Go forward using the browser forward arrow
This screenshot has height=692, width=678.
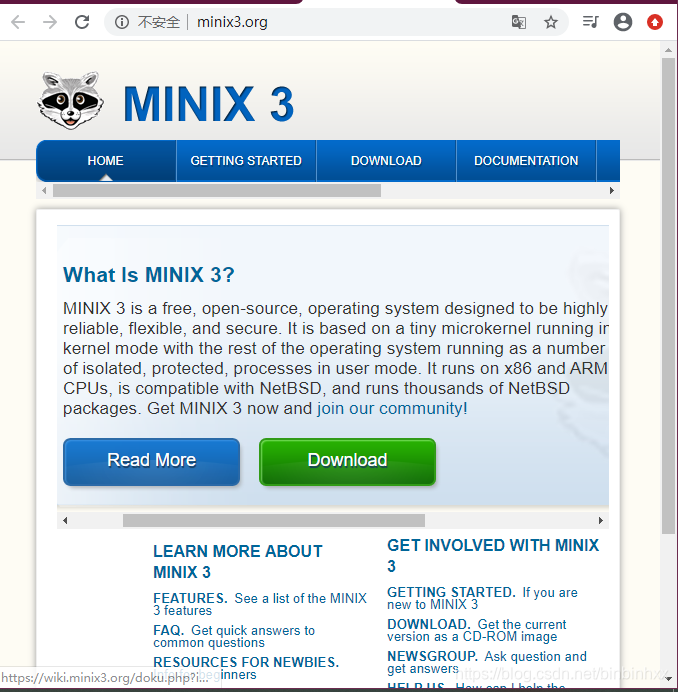50,22
